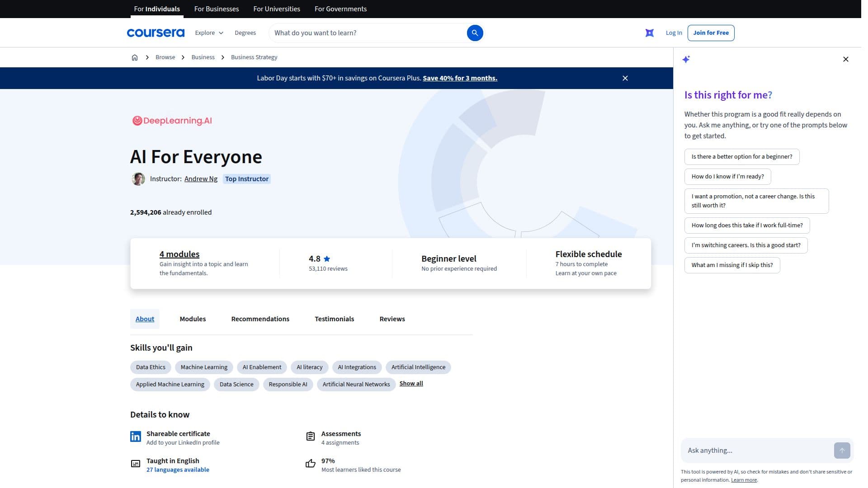Go to the Testimonials tab
Viewport: 868px width, 488px height.
click(335, 319)
